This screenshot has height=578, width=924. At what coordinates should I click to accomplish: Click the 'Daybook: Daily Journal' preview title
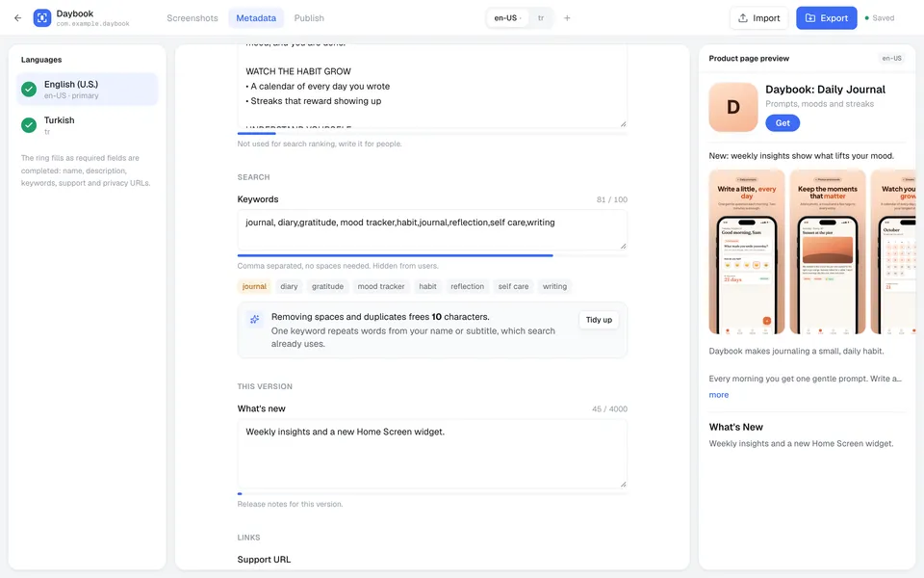(825, 89)
